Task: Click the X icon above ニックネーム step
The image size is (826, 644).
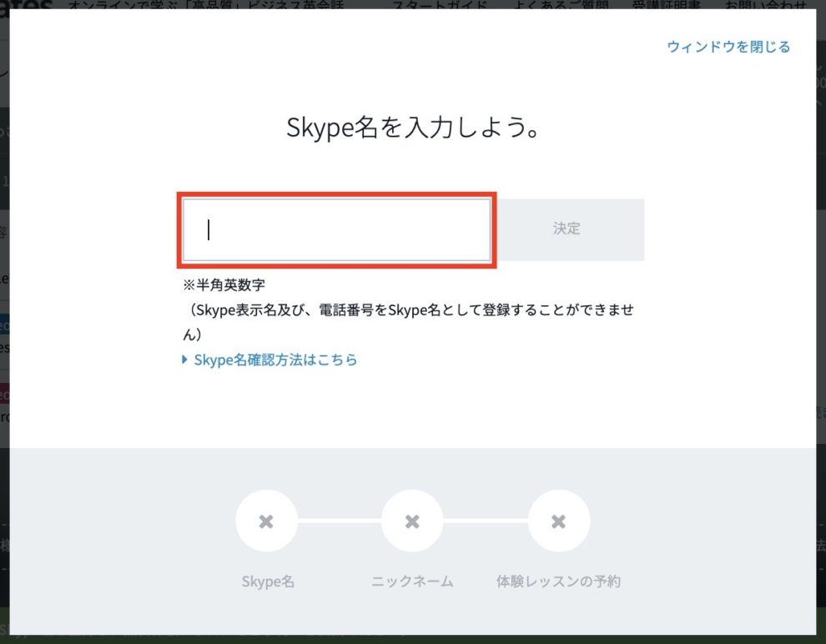Action: 412,521
